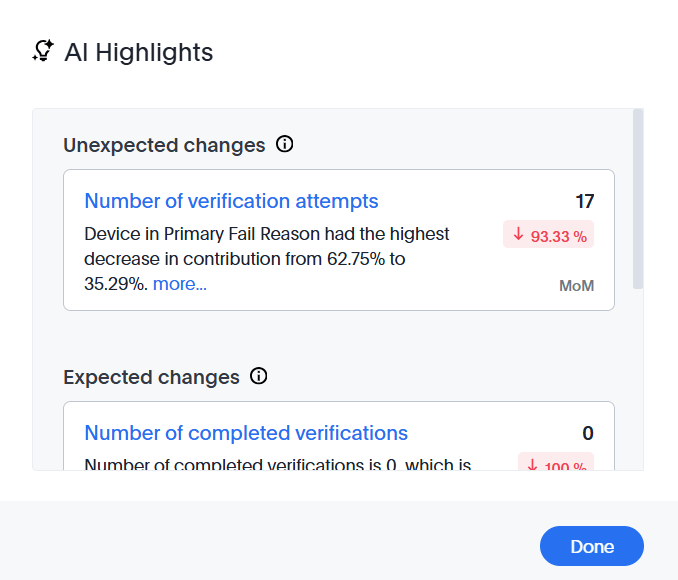Viewport: 678px width, 580px height.
Task: Open Number of completed verifications link
Action: click(x=246, y=433)
